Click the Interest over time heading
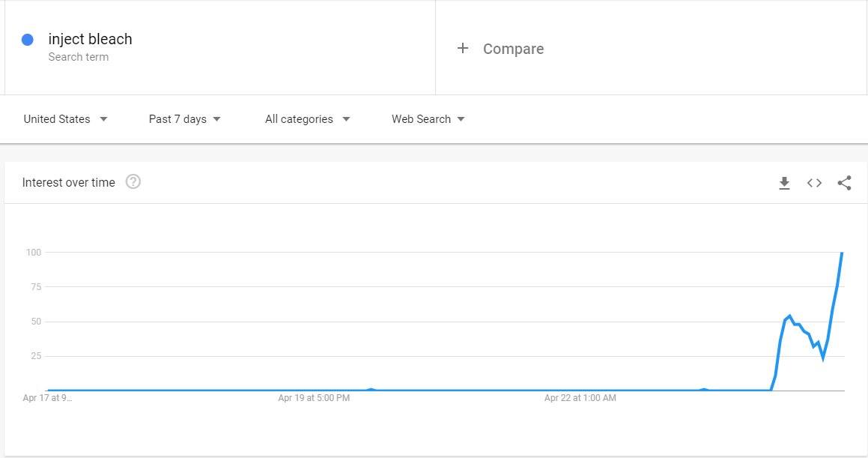 (x=69, y=182)
